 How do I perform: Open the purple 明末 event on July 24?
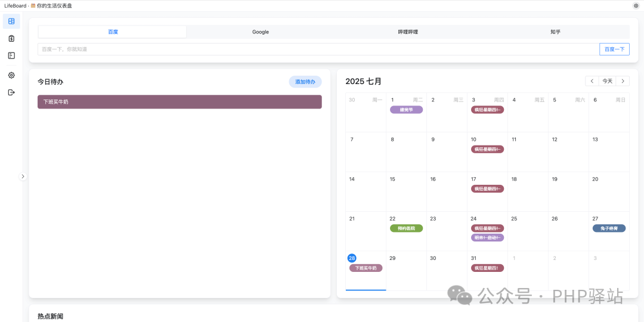pos(487,238)
